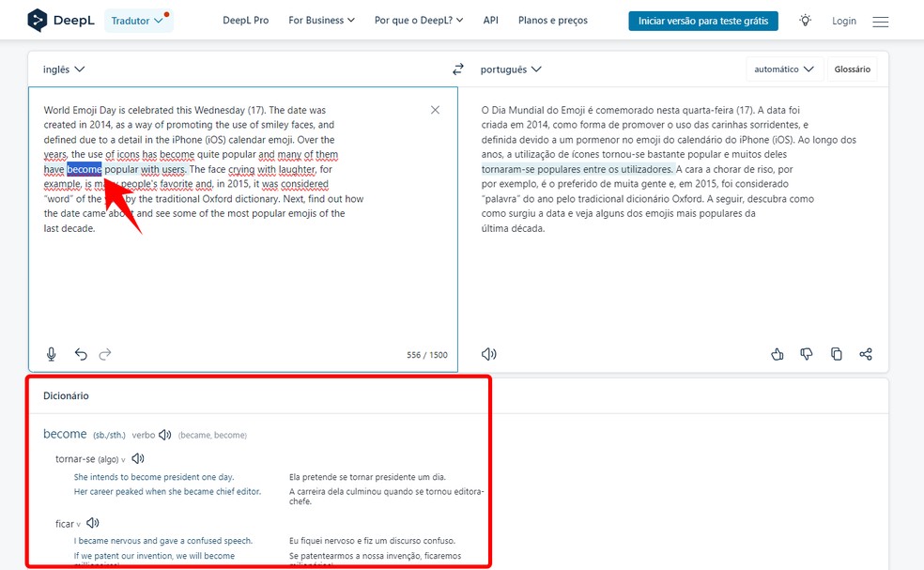The width and height of the screenshot is (924, 570).
Task: Swap source and target languages
Action: pyautogui.click(x=458, y=69)
